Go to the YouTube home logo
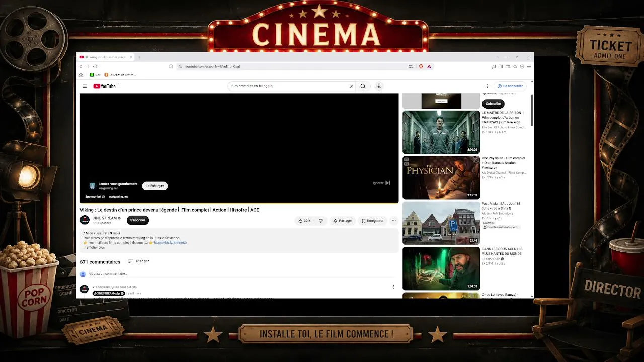Image resolution: width=644 pixels, height=362 pixels. 105,86
